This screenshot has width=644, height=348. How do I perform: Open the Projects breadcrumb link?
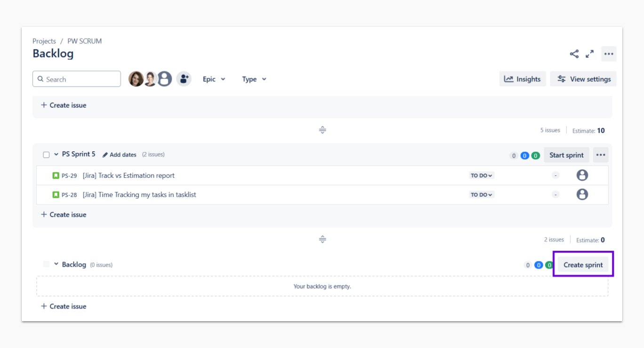click(44, 41)
